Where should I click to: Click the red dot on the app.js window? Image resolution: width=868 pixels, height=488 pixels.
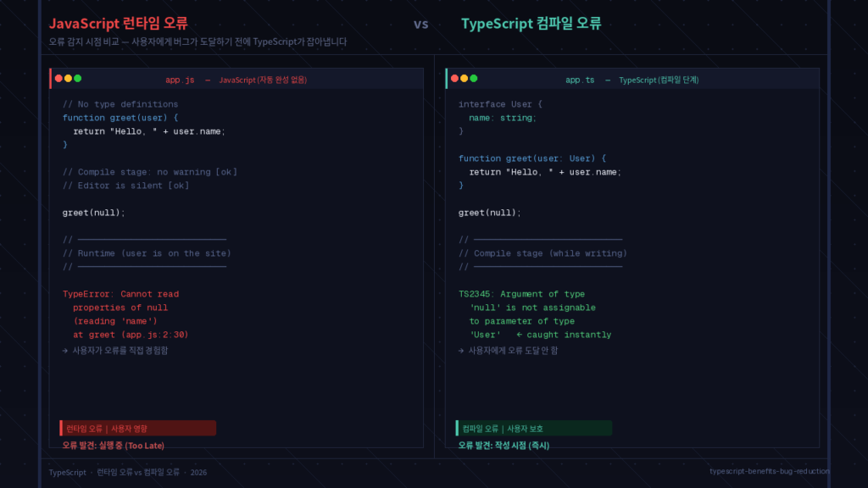58,78
